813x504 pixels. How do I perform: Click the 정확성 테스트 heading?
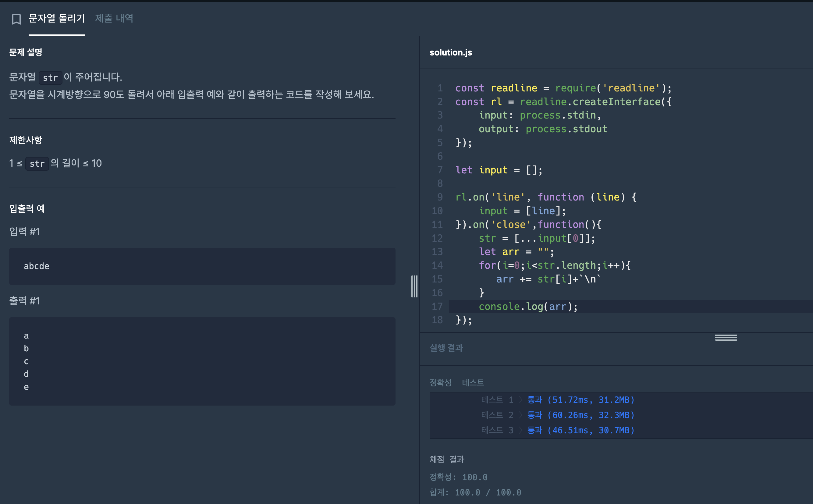[457, 383]
